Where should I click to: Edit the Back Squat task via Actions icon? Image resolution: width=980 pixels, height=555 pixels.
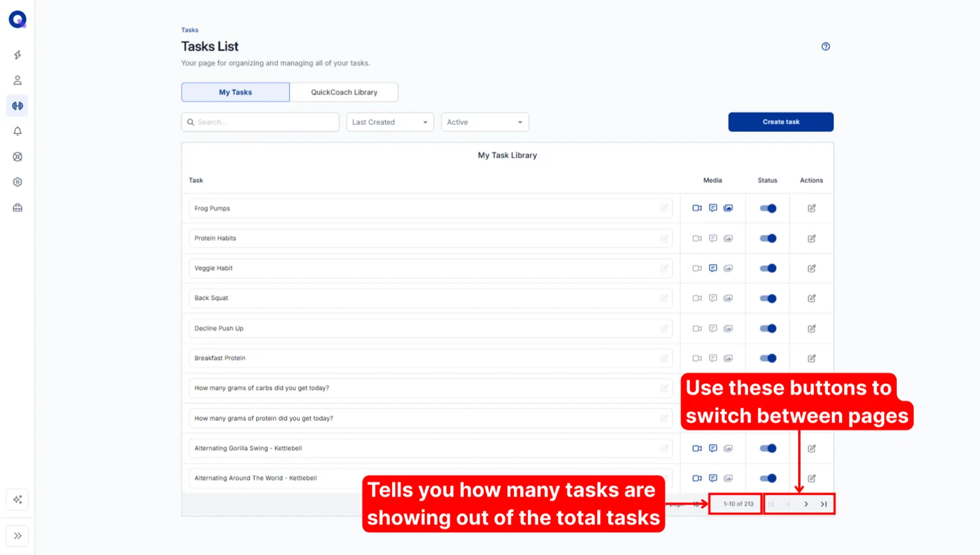click(x=812, y=298)
